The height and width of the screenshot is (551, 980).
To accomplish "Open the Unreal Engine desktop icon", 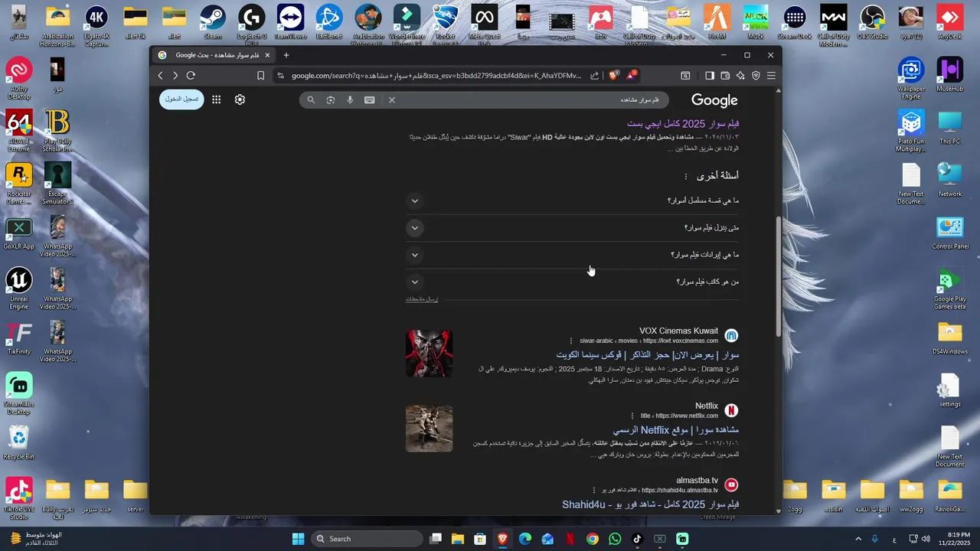I will [x=18, y=288].
